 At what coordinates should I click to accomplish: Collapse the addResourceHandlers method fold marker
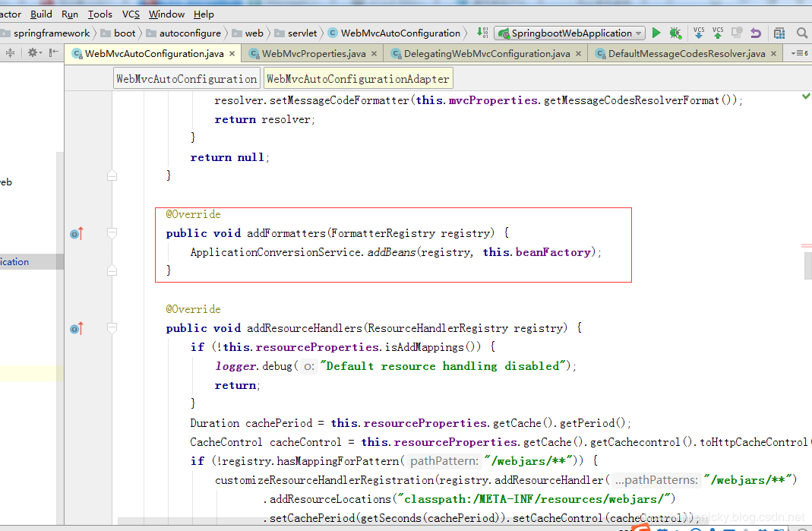coord(112,328)
